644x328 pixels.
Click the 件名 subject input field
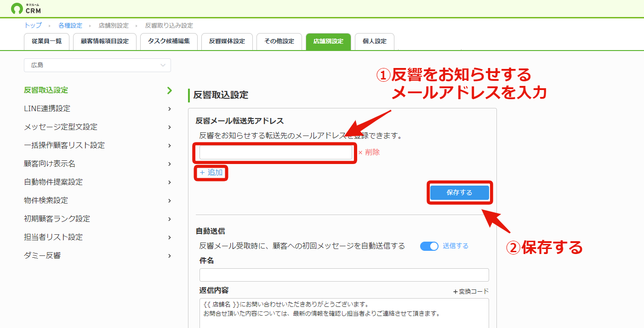(x=344, y=275)
